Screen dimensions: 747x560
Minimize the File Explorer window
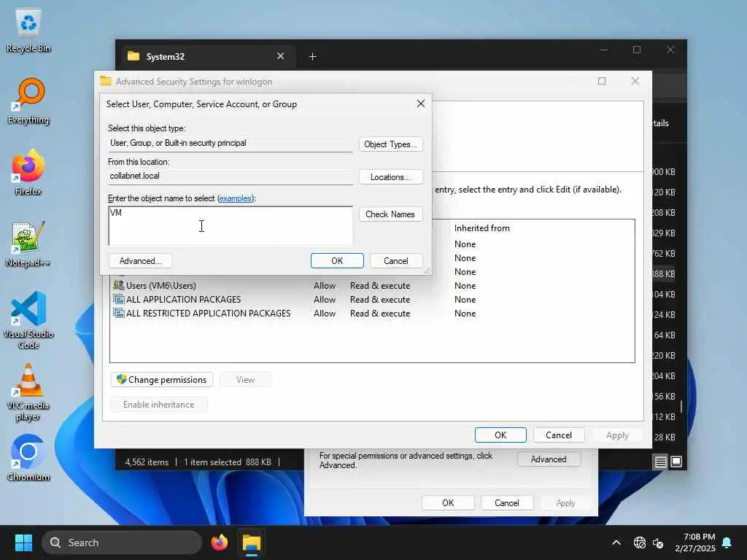[603, 50]
